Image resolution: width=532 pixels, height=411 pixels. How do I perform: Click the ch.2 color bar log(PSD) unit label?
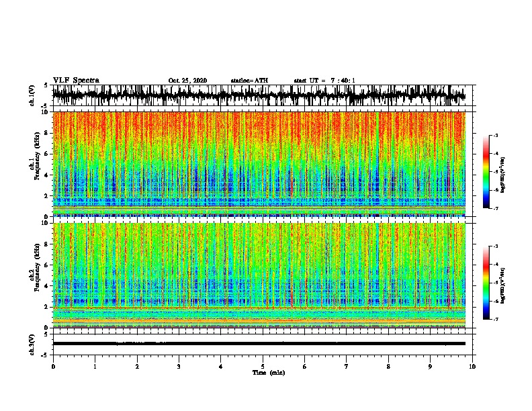click(502, 285)
